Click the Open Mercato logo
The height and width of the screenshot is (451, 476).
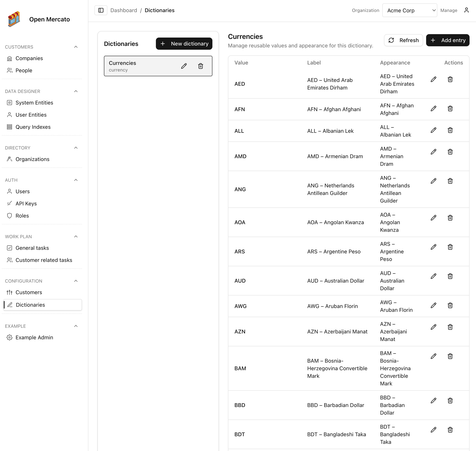[14, 19]
